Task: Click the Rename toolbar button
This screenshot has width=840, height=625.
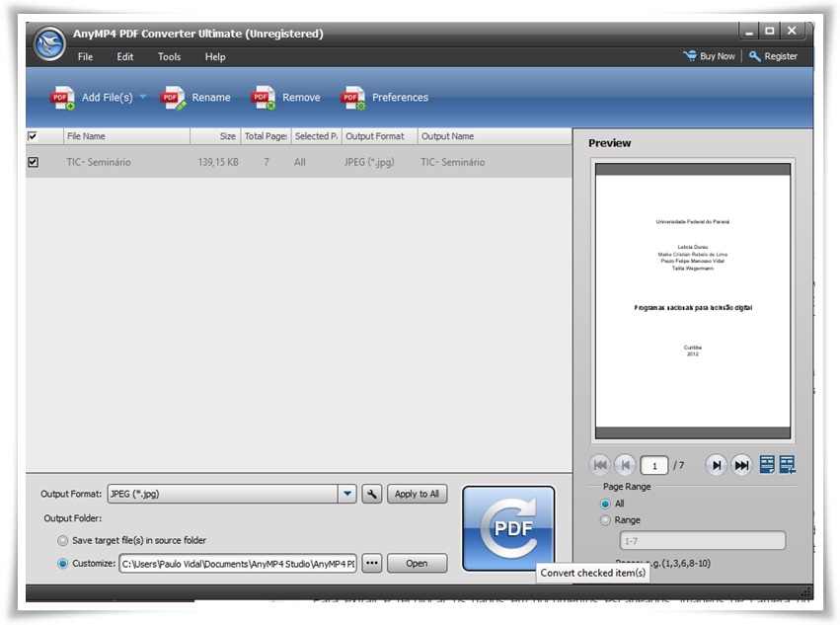Action: pyautogui.click(x=195, y=98)
